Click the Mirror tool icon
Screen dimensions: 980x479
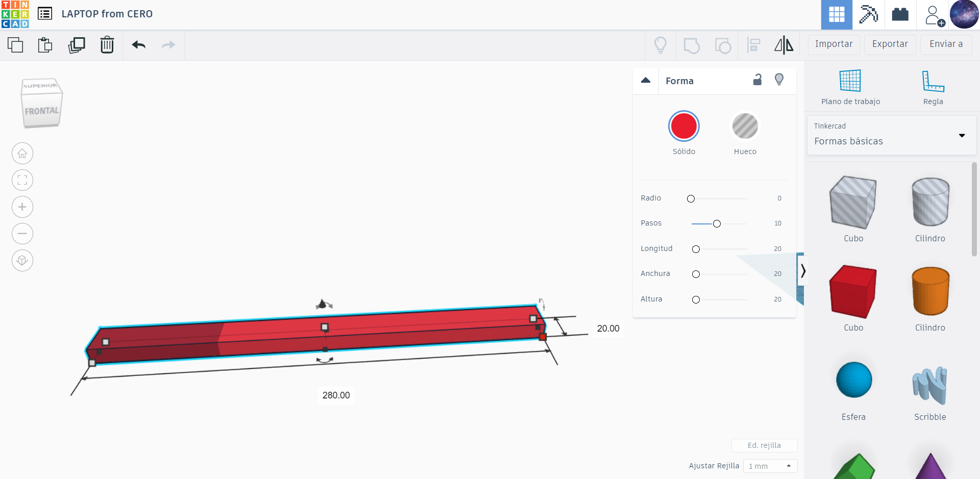coord(784,45)
